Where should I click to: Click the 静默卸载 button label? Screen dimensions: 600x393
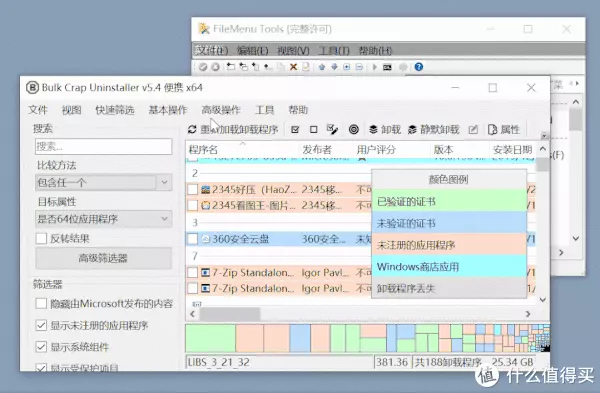[x=440, y=130]
